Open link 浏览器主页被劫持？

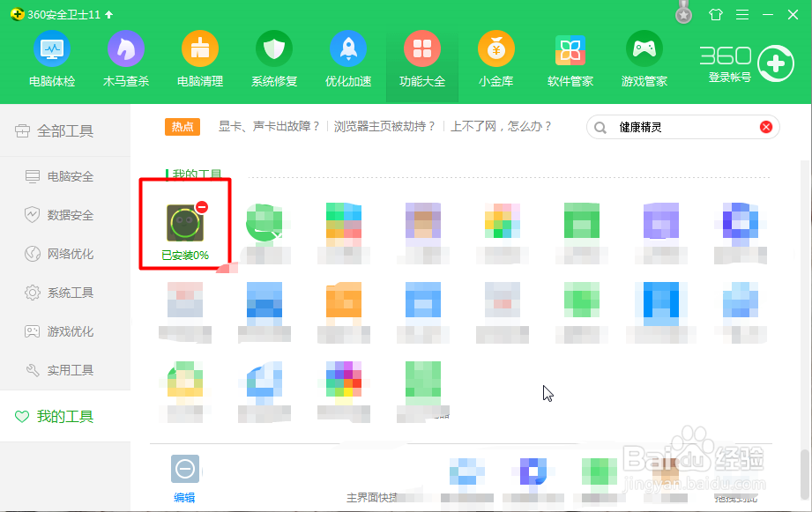click(x=384, y=126)
